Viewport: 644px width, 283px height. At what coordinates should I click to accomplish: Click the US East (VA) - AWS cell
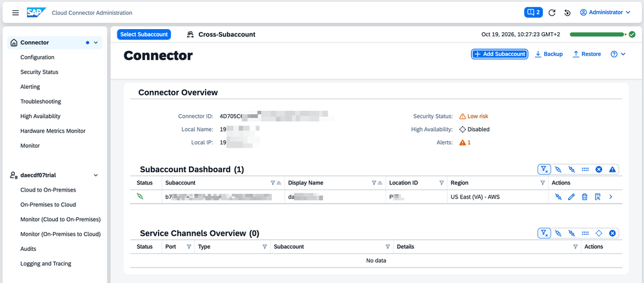pos(475,197)
